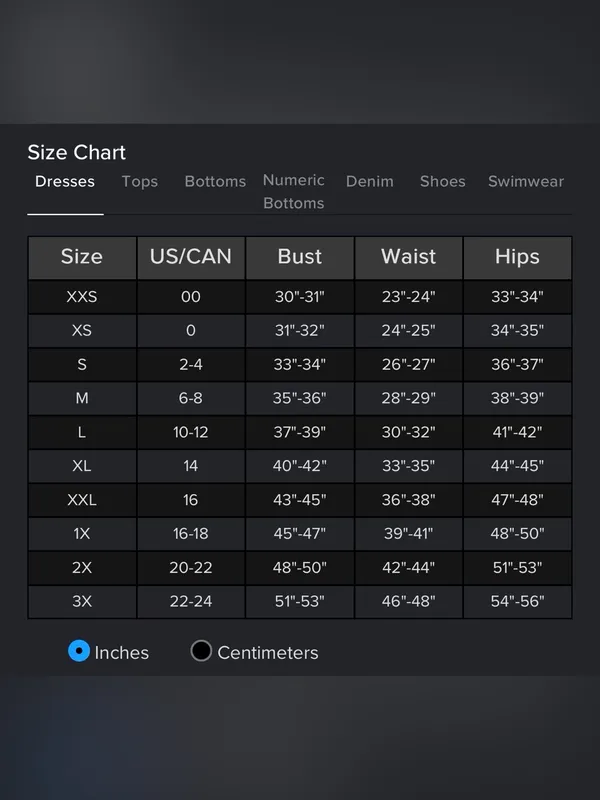Image resolution: width=600 pixels, height=800 pixels.
Task: Click the 2X size cell
Action: tap(82, 568)
